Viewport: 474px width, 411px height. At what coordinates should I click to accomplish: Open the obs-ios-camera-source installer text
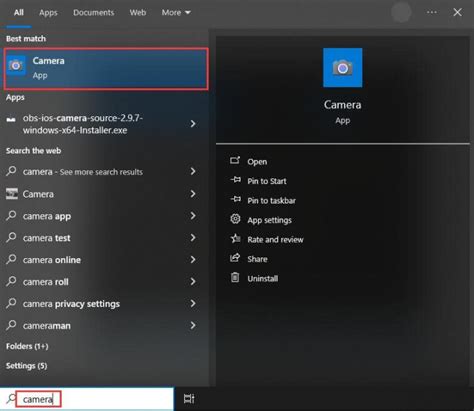83,124
